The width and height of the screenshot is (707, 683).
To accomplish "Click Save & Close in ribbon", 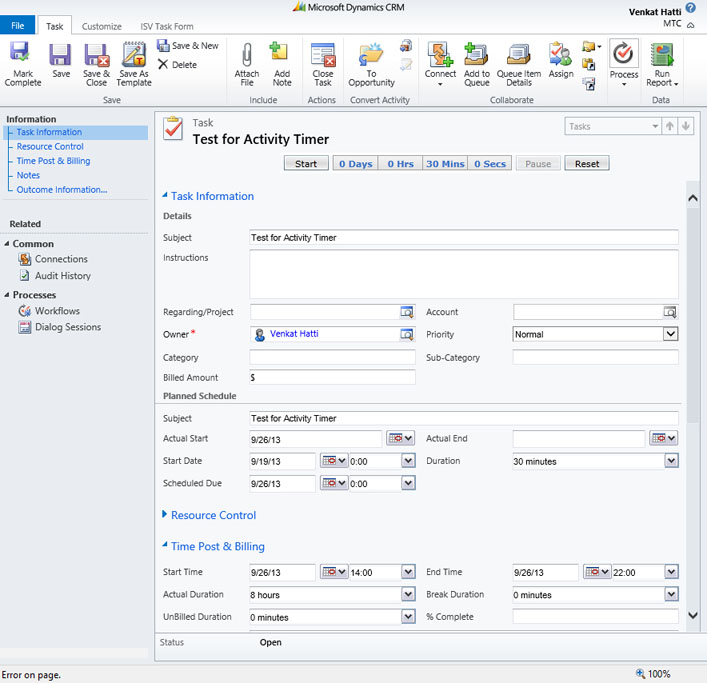I will click(96, 62).
